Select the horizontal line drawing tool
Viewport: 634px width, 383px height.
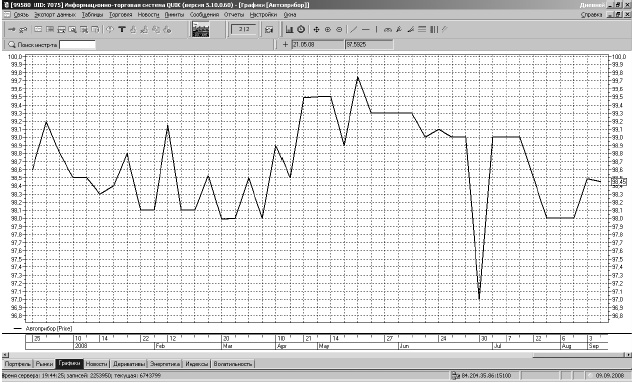[365, 30]
